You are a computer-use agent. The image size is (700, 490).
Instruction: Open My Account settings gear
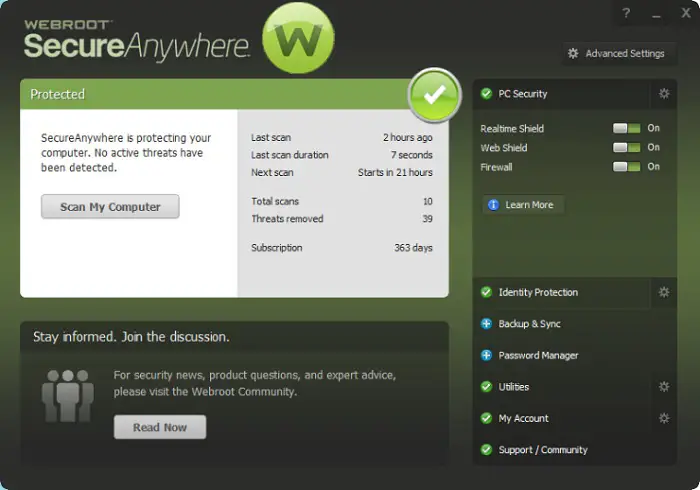(x=664, y=418)
